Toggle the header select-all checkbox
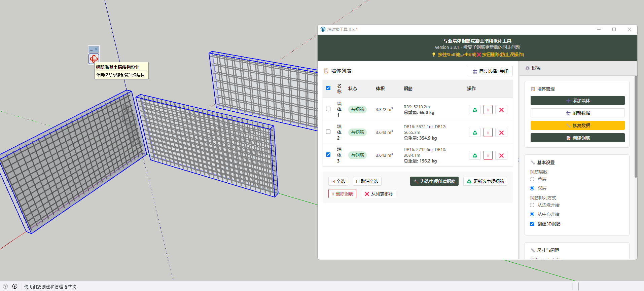Screen dimensions: 644x291 pyautogui.click(x=328, y=88)
